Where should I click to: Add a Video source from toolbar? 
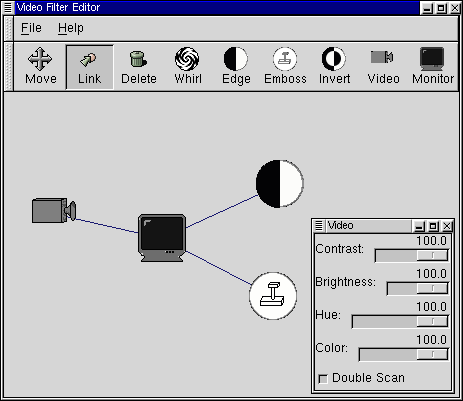pyautogui.click(x=383, y=67)
